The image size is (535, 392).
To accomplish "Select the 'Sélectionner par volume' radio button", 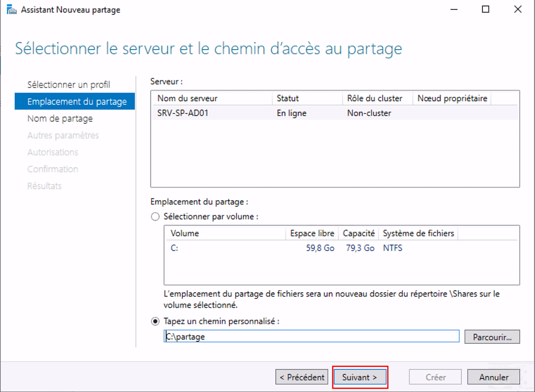I will (x=155, y=216).
